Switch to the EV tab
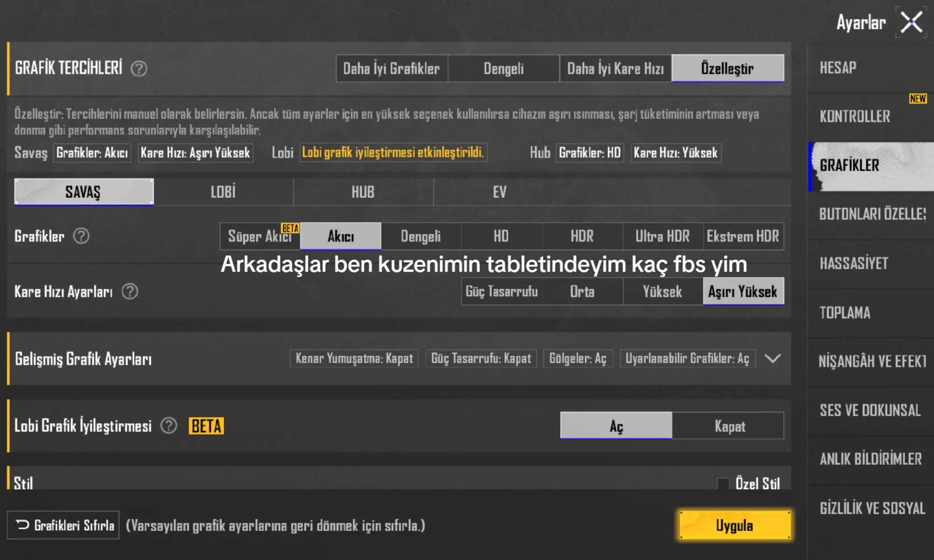This screenshot has height=560, width=934. (x=500, y=192)
